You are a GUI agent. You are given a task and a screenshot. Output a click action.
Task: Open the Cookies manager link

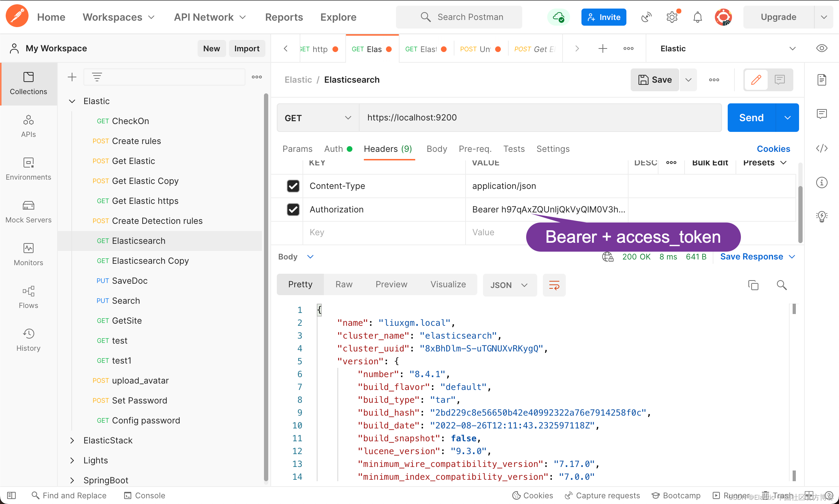coord(773,149)
